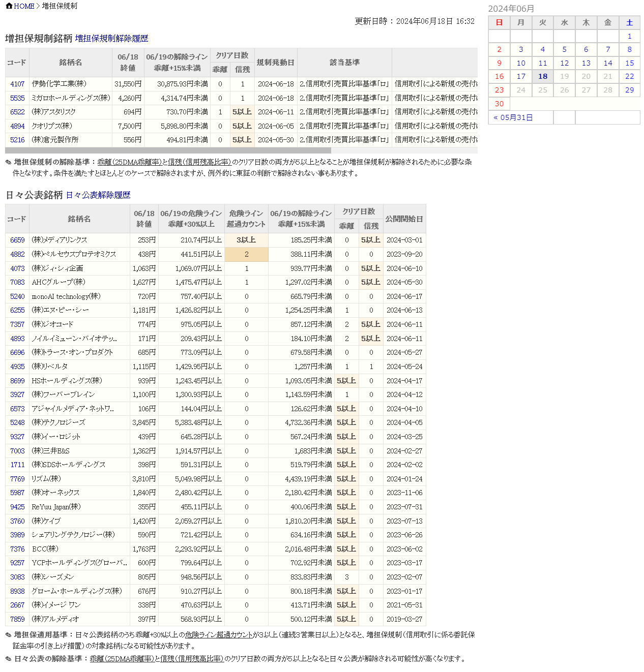This screenshot has width=644, height=672.
Task: Select June 6 in the calendar
Action: 586,49
